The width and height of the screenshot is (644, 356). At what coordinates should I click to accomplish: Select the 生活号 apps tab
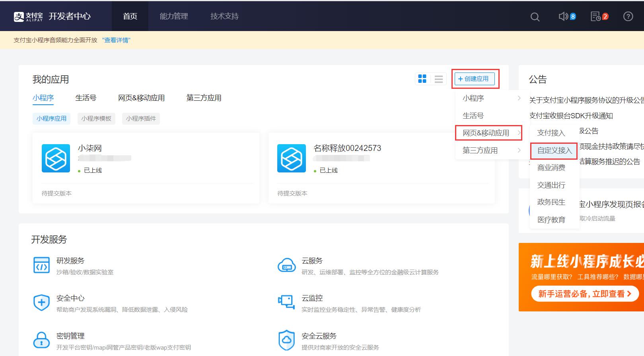(86, 98)
